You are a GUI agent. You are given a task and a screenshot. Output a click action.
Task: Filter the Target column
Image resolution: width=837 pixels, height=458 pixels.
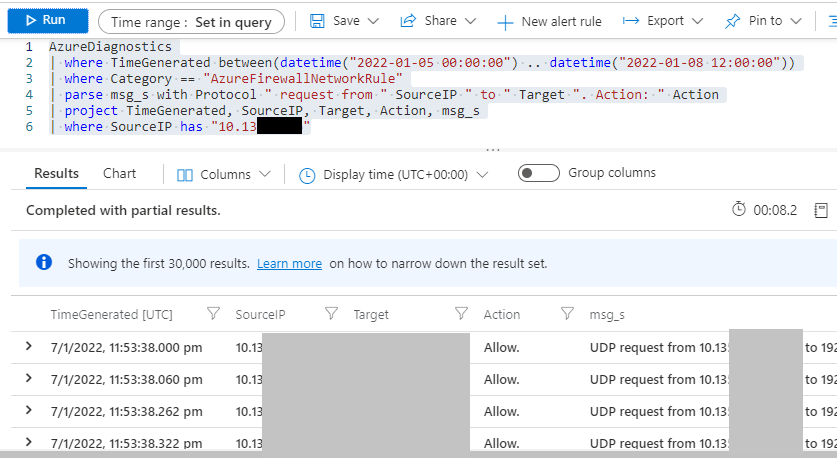461,314
